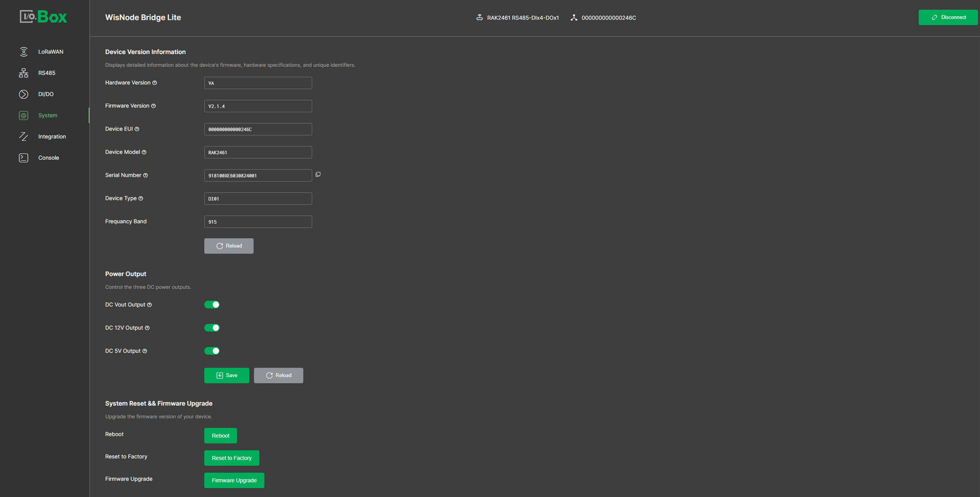
Task: Toggle off the DC 5V Output
Action: click(212, 351)
